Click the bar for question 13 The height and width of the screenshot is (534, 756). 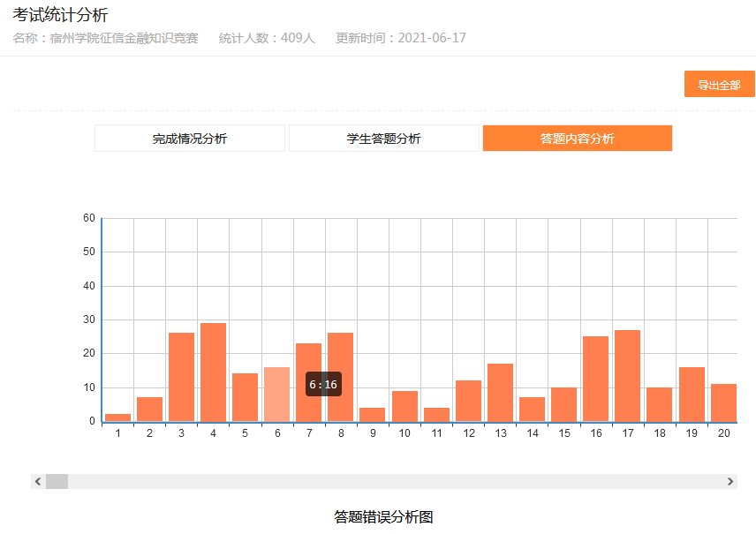click(500, 393)
